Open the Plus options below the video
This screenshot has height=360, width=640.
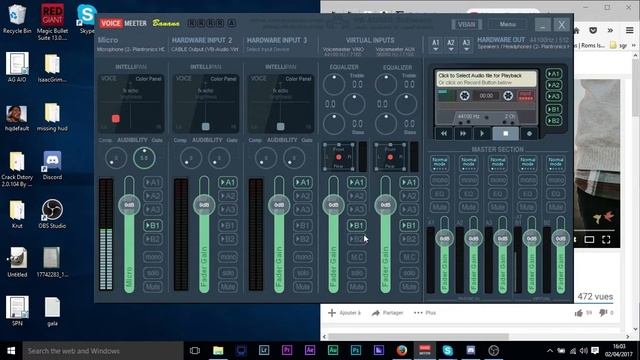[x=425, y=313]
